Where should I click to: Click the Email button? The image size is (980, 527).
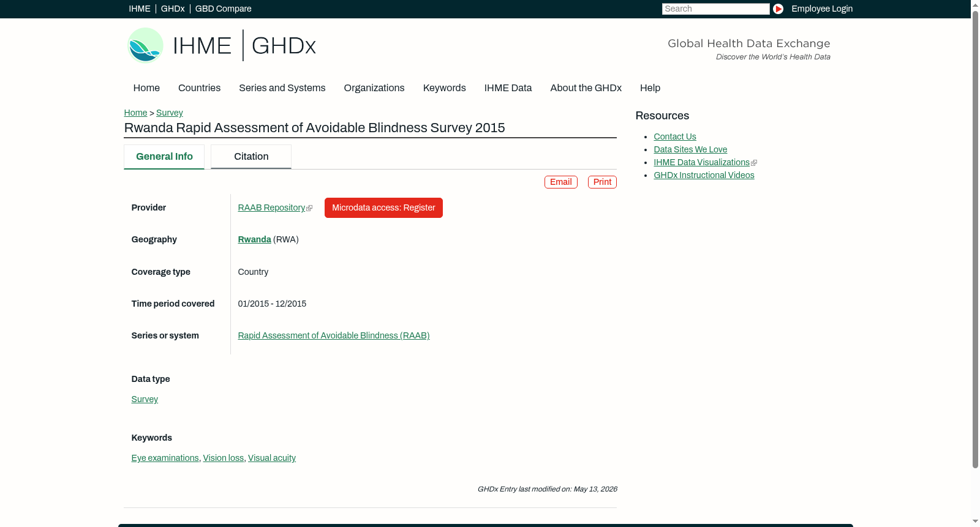tap(561, 182)
